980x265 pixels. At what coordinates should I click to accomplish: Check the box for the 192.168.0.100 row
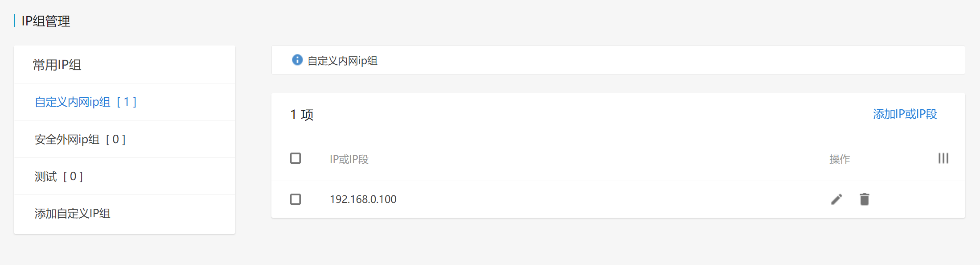pyautogui.click(x=295, y=199)
